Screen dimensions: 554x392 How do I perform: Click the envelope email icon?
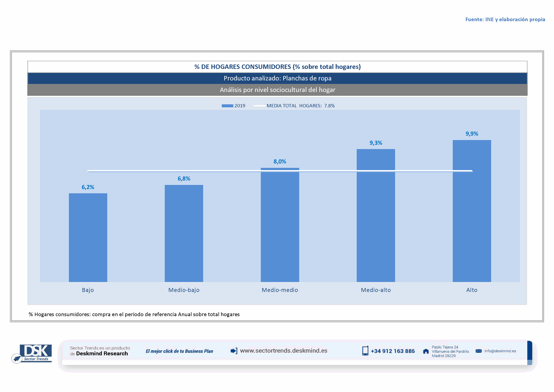click(478, 351)
